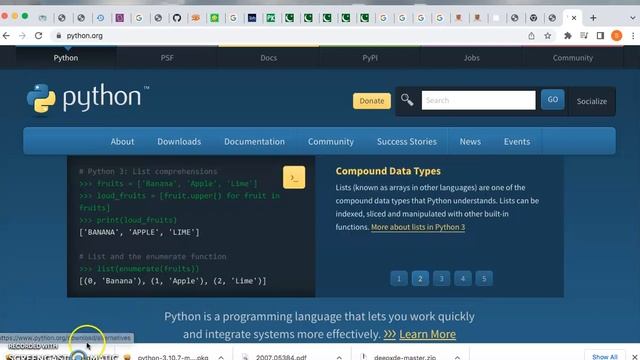The width and height of the screenshot is (640, 360).
Task: Show carousel slide 4
Action: pos(462,279)
